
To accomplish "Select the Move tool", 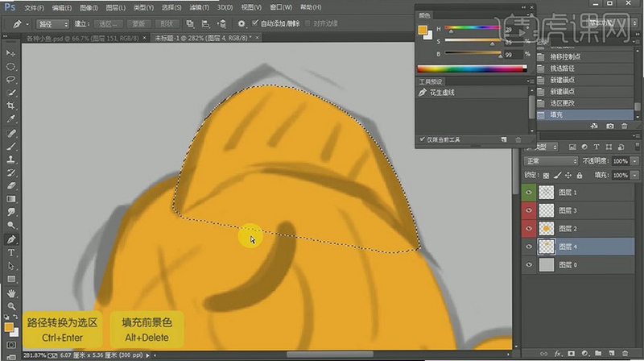I will tap(10, 53).
